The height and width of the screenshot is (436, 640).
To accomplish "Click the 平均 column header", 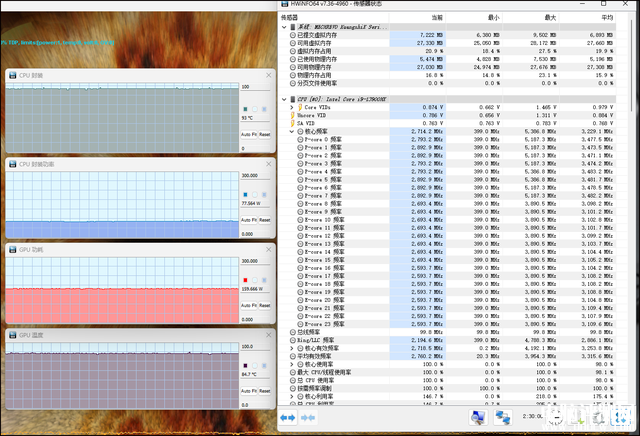I will pos(587,18).
